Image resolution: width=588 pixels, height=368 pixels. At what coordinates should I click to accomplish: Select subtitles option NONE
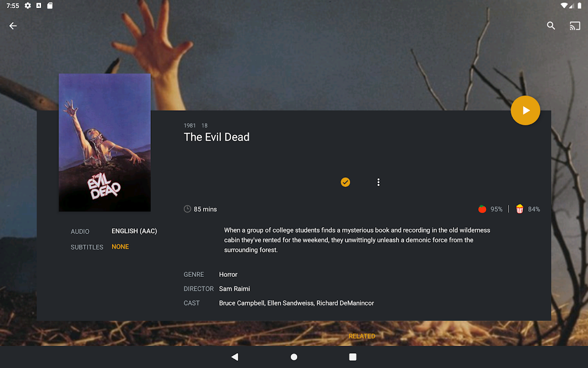coord(120,247)
